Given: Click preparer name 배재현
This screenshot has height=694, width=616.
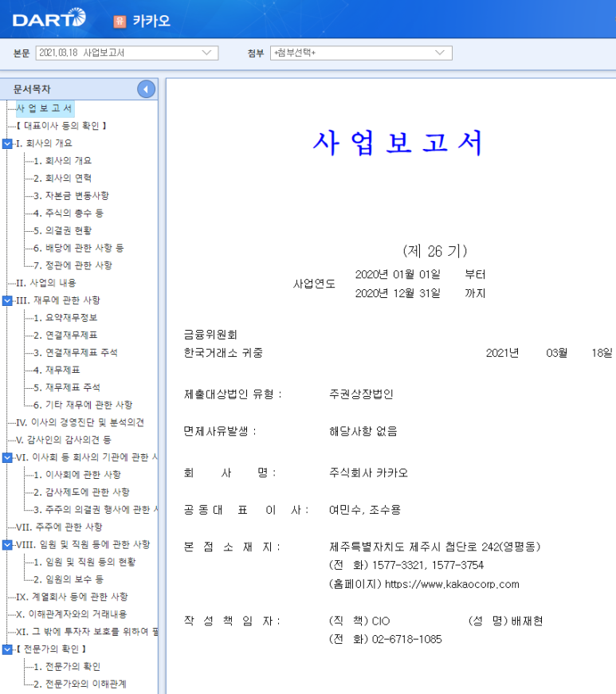Looking at the screenshot, I should (527, 621).
